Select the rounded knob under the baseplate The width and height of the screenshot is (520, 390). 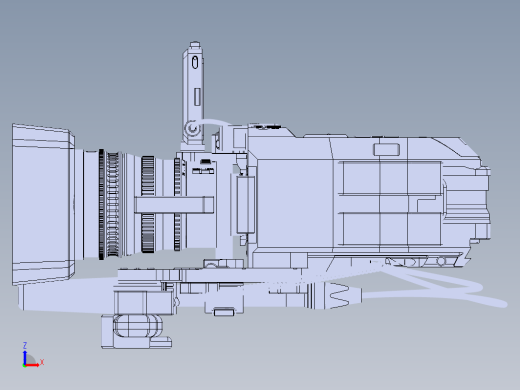pos(138,325)
